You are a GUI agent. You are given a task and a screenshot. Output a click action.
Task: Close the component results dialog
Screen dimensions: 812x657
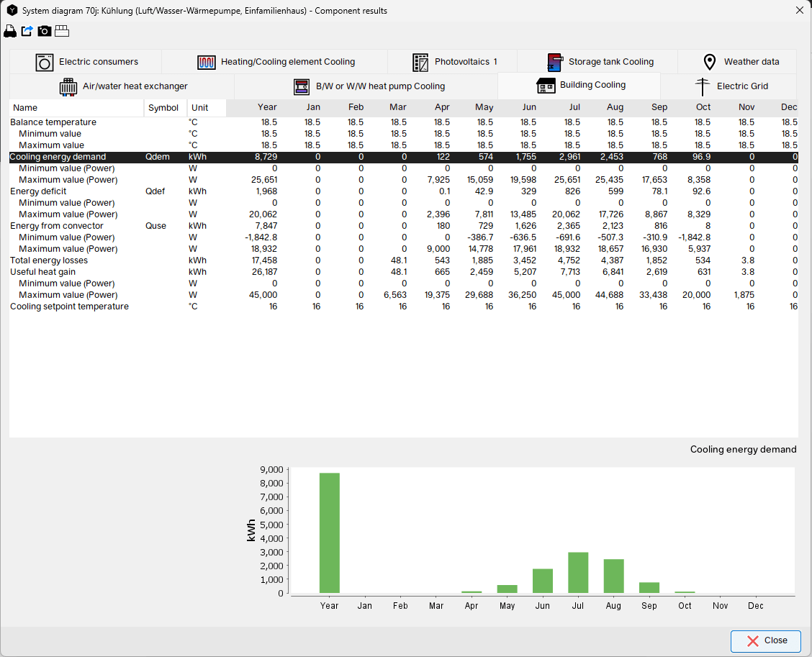coord(765,640)
